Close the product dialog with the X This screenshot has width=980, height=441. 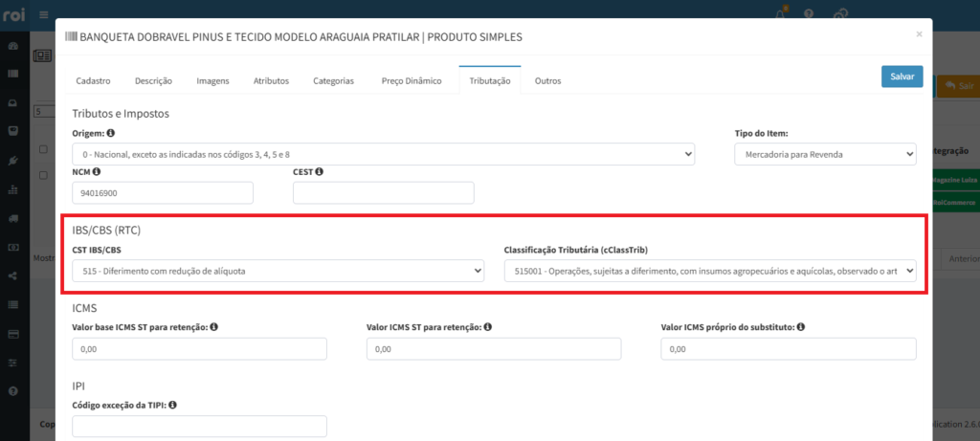pyautogui.click(x=919, y=33)
